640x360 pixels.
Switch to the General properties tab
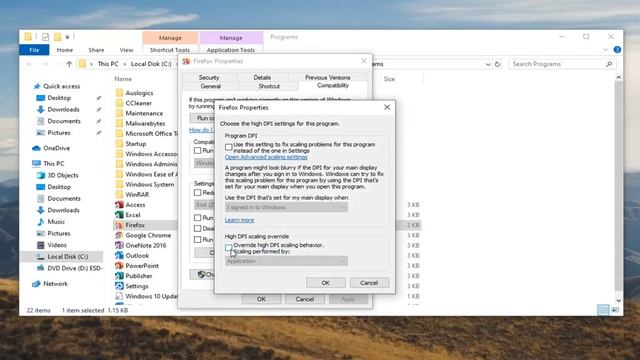coord(211,87)
